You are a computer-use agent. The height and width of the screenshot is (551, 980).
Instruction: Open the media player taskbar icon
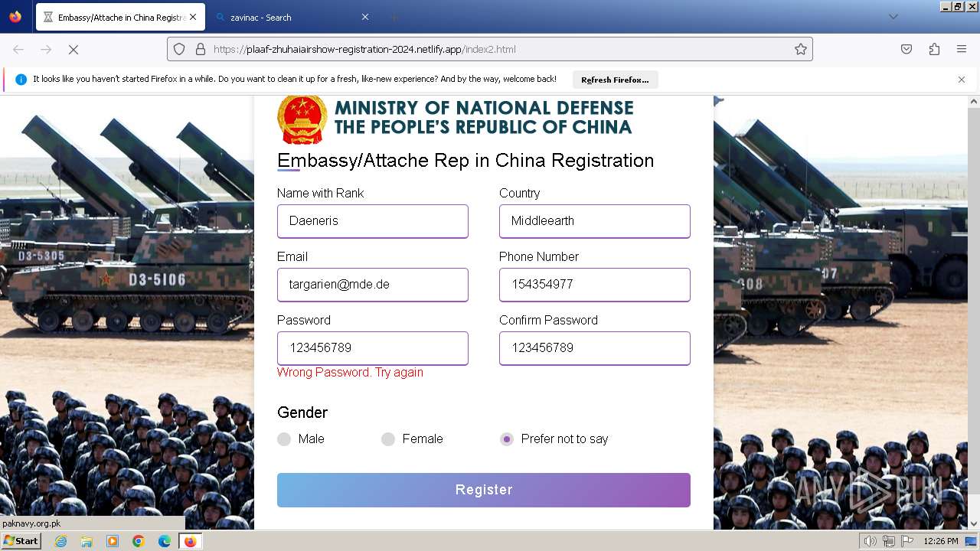click(x=113, y=541)
